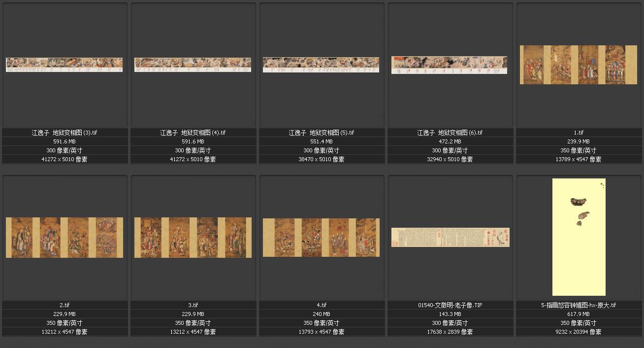Select the 4.tif painting thumbnail
This screenshot has width=644, height=348.
click(x=321, y=237)
